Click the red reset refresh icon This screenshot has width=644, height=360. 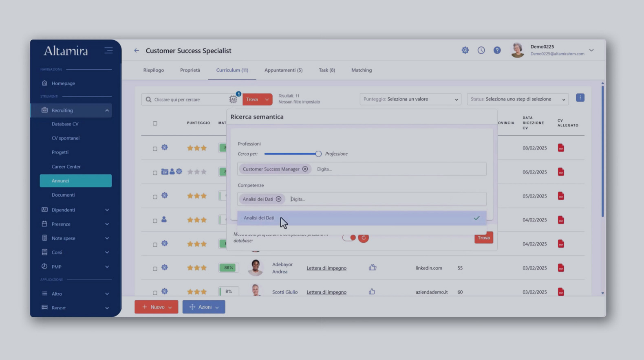point(363,238)
